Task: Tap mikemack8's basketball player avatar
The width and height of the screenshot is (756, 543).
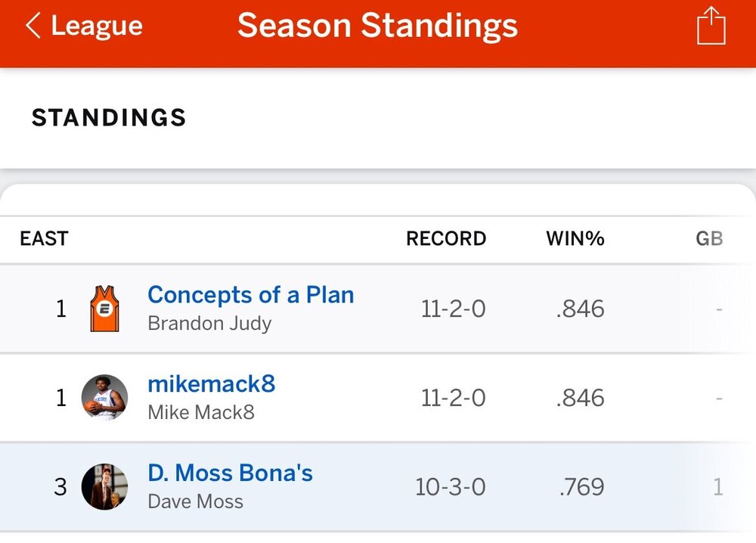Action: point(104,398)
